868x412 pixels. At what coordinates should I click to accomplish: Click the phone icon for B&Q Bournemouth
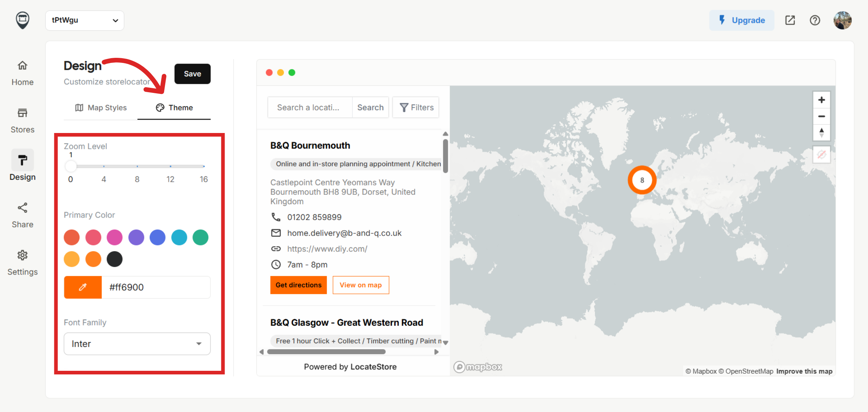pos(276,217)
